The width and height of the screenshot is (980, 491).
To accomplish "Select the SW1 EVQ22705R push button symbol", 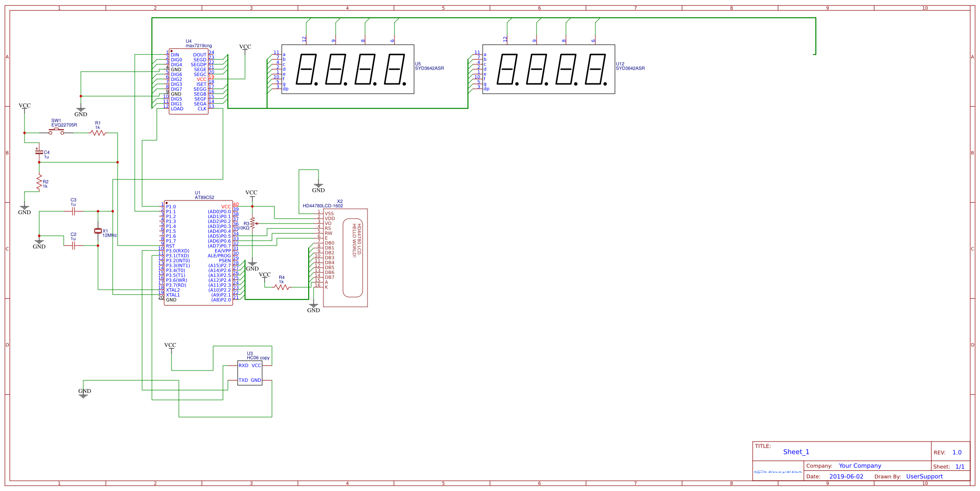I will [x=56, y=131].
